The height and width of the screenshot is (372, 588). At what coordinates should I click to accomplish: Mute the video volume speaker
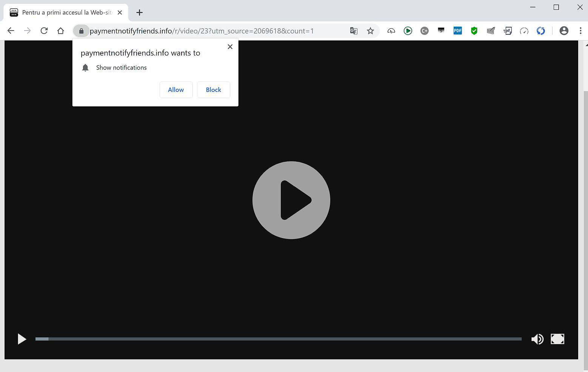click(x=537, y=339)
